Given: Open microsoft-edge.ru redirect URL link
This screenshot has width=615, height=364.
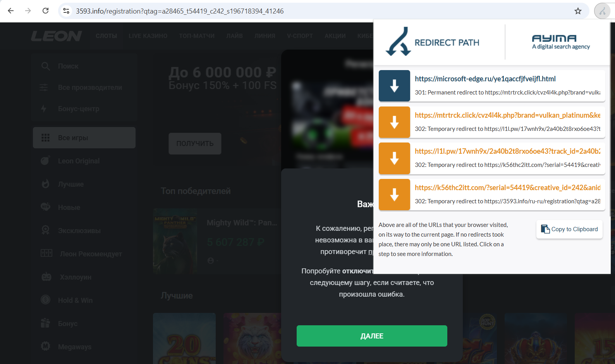Looking at the screenshot, I should coord(485,79).
